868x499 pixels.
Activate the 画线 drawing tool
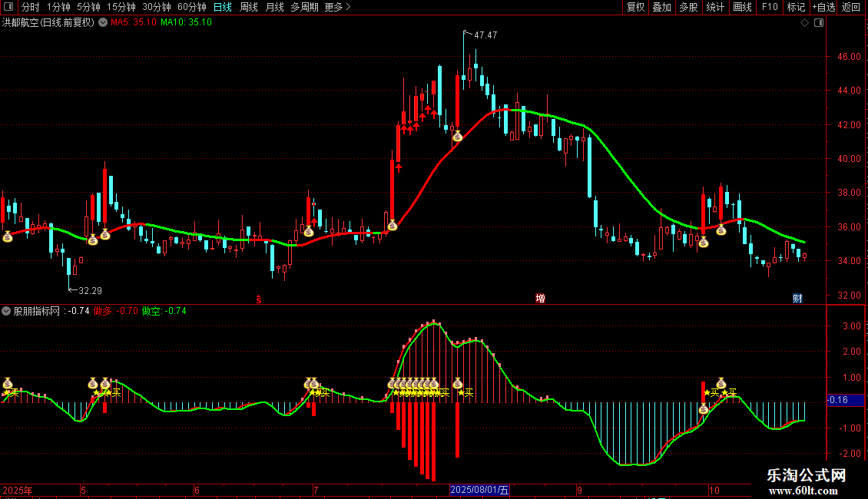click(742, 7)
